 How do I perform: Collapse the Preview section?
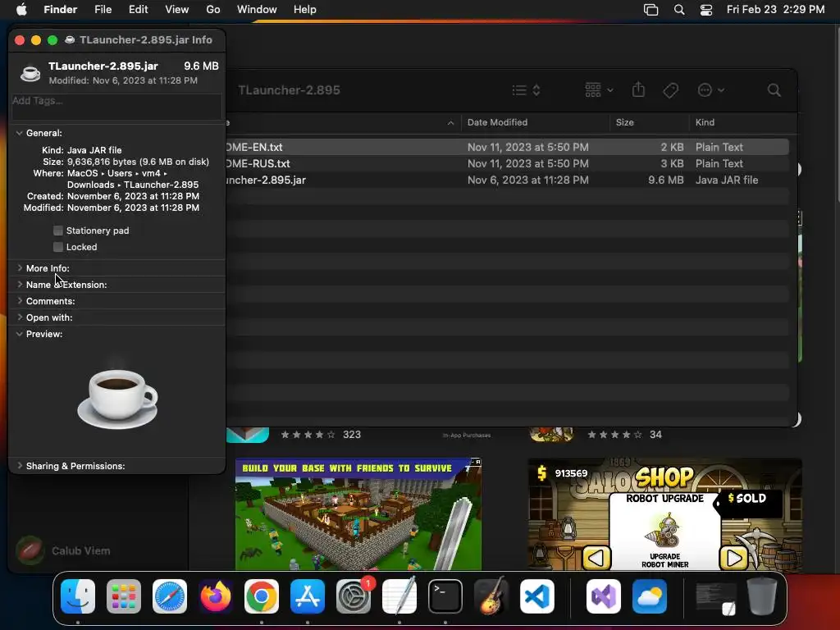(20, 334)
